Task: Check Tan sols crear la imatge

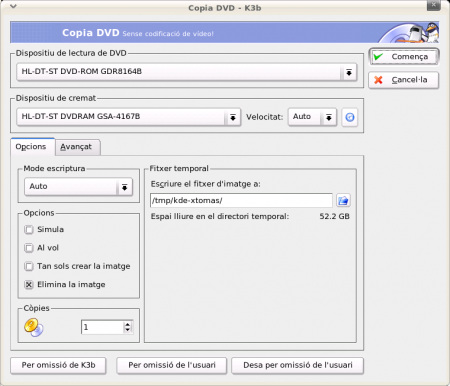Action: [29, 266]
